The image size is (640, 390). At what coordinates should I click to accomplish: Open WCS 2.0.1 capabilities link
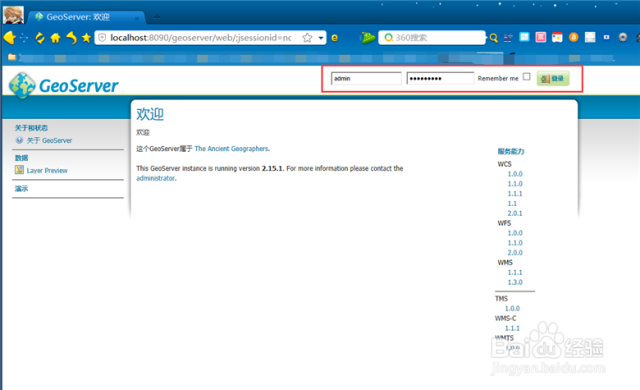(515, 213)
